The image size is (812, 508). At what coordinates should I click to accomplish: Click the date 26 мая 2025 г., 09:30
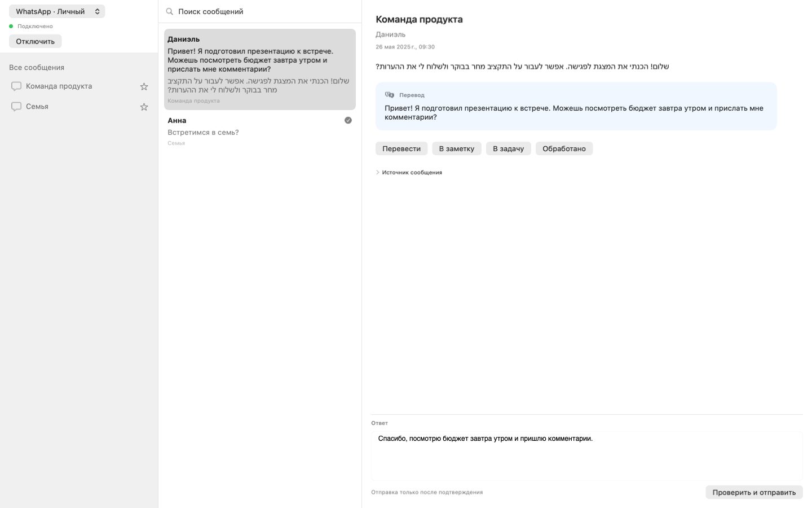point(405,47)
